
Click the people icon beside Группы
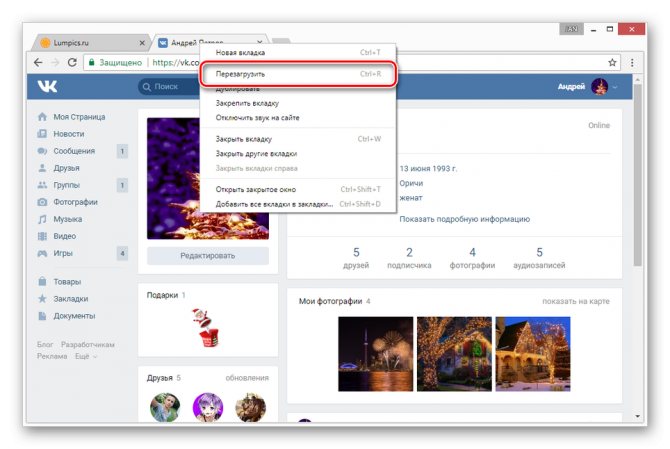(x=42, y=185)
